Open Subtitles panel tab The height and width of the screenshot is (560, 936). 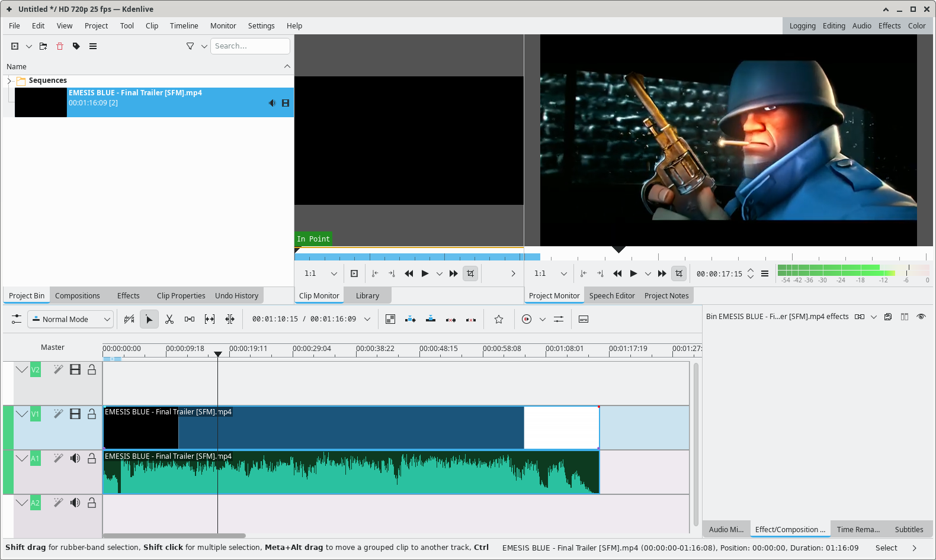(x=909, y=530)
